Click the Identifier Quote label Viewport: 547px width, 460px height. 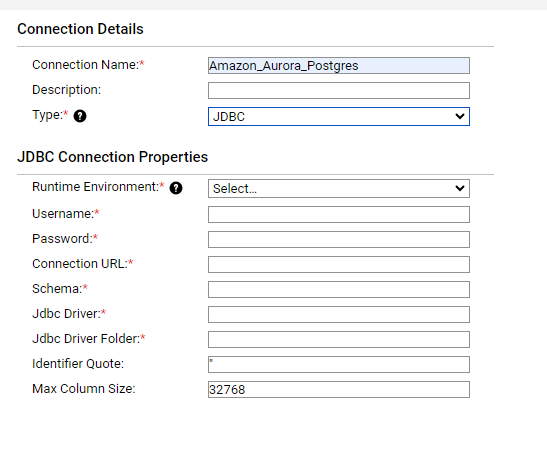pos(78,364)
